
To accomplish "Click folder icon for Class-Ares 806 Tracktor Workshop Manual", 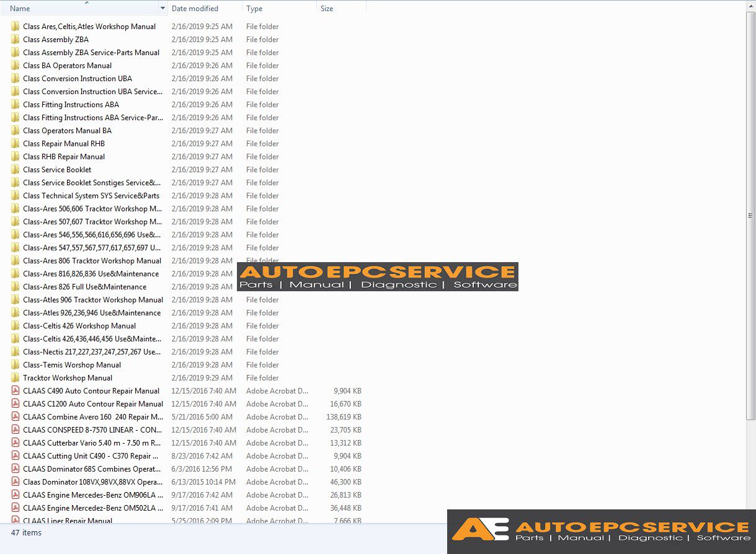I will tap(15, 261).
